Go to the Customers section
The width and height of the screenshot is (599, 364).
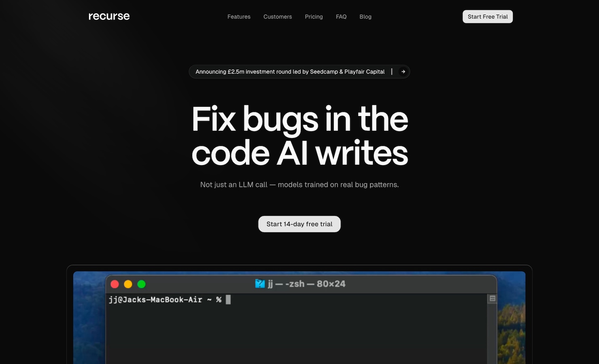click(x=278, y=17)
